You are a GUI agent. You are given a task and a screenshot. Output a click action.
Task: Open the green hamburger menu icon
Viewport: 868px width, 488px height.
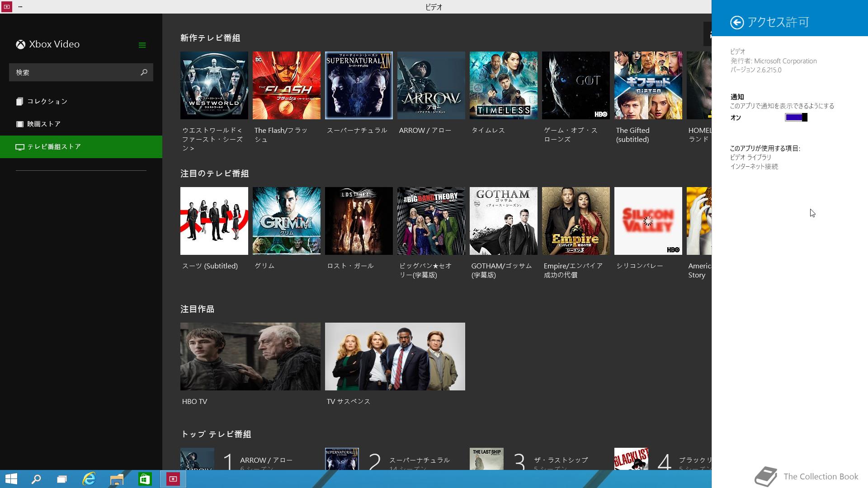pos(142,45)
